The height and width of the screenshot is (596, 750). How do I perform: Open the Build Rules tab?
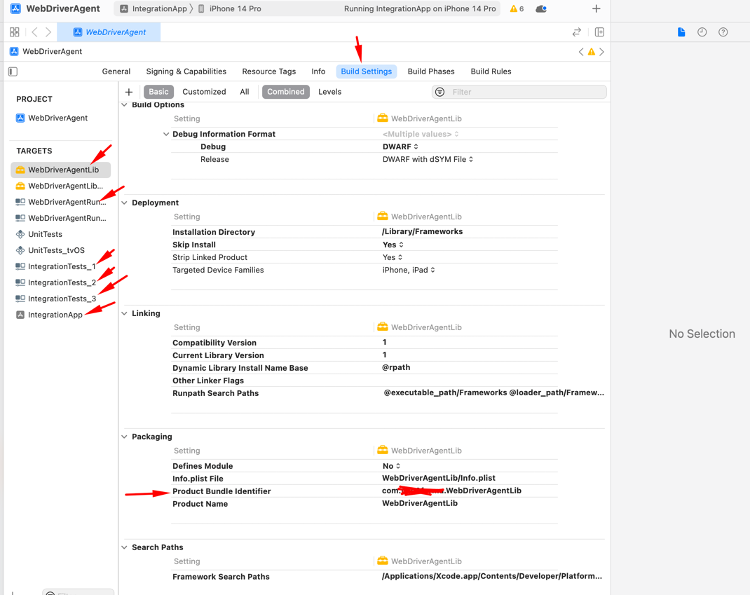tap(491, 71)
